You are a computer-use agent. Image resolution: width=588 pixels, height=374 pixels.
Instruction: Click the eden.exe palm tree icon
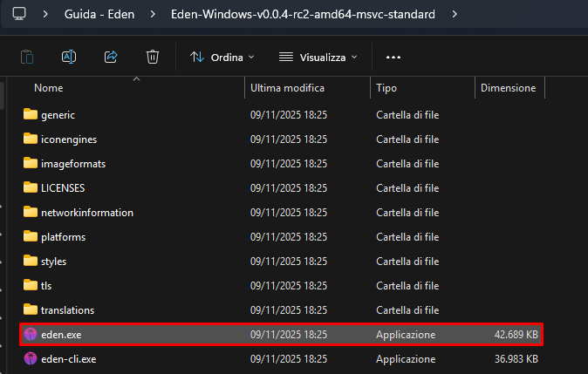coord(31,334)
